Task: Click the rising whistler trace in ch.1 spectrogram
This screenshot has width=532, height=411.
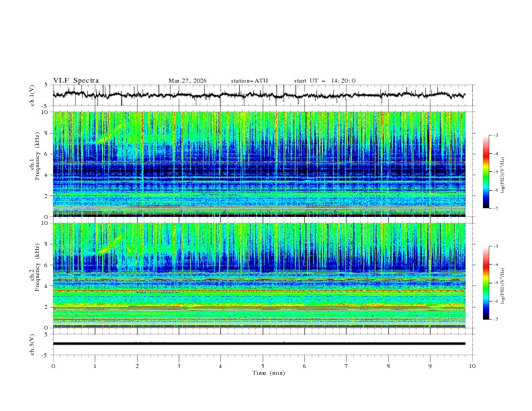Action: pyautogui.click(x=109, y=133)
